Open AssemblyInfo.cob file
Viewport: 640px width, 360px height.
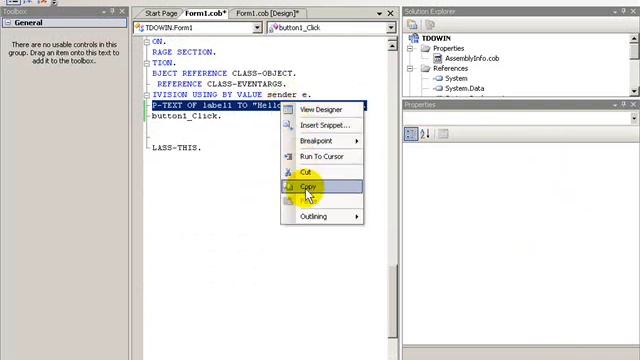point(472,58)
